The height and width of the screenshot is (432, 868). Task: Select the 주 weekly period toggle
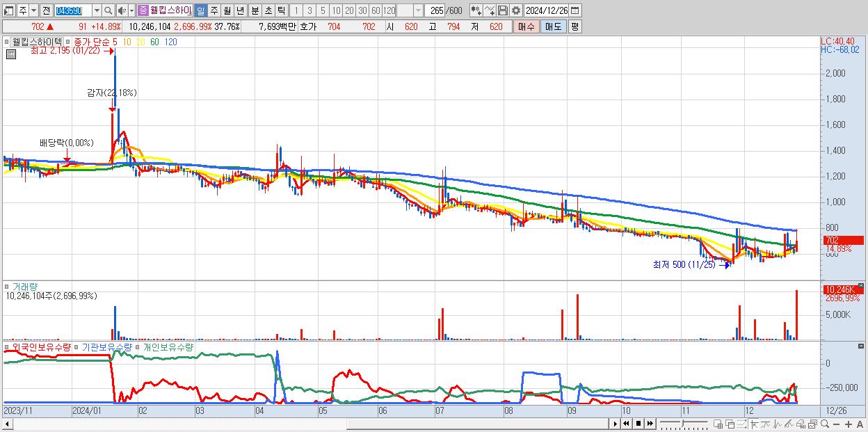tap(214, 10)
